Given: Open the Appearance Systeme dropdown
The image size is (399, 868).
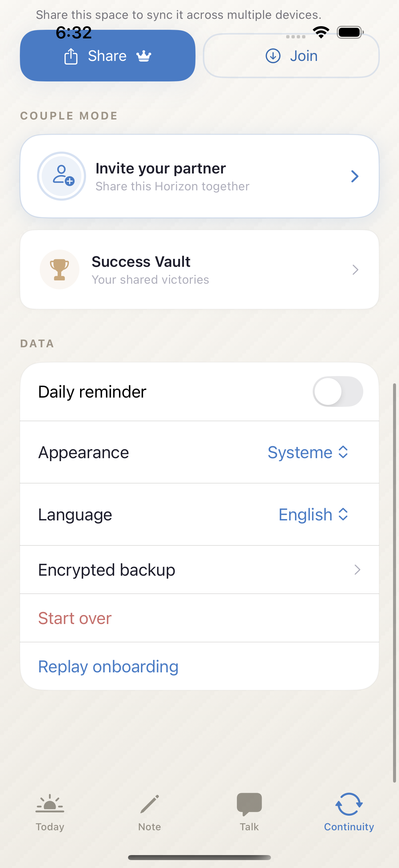Looking at the screenshot, I should 308,452.
